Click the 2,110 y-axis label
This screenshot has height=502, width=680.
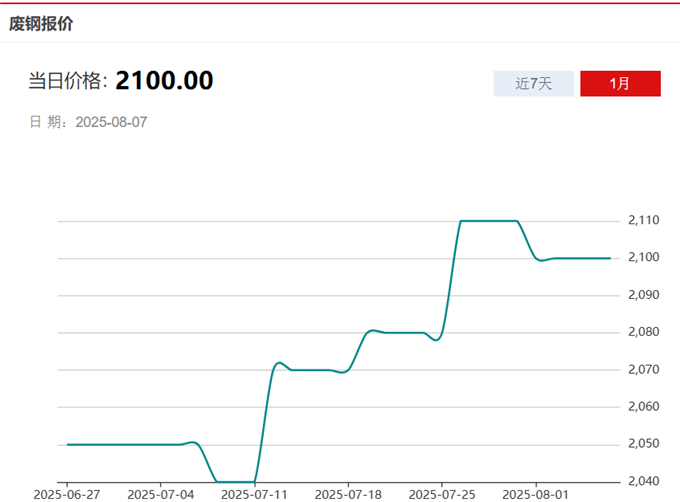645,220
